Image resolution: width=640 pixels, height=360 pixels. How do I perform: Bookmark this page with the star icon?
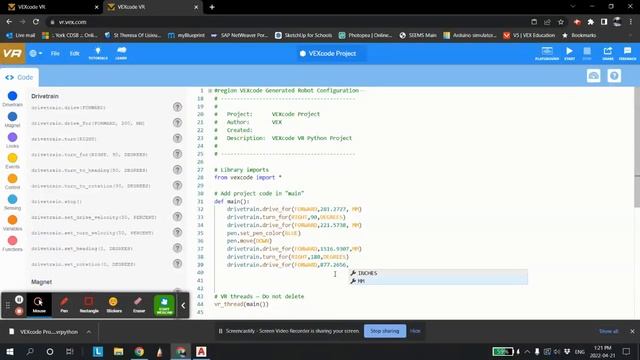point(561,22)
